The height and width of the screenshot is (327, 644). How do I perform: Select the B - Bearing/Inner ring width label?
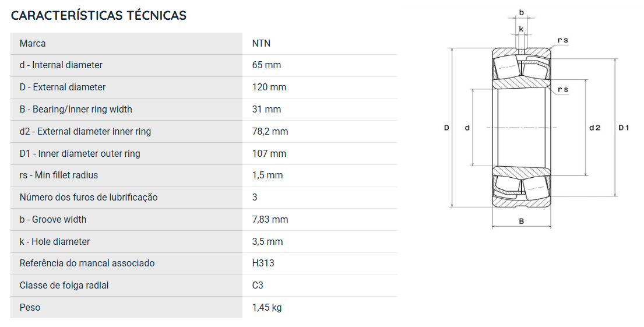(x=76, y=109)
